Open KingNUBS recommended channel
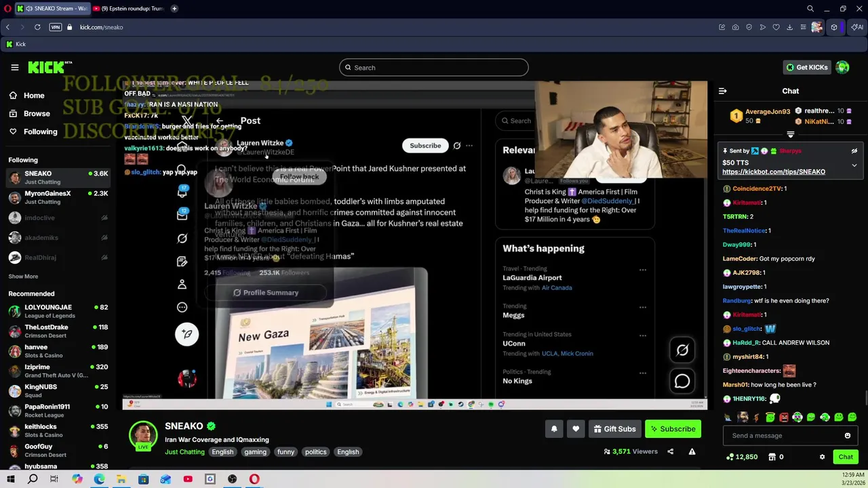 pos(58,391)
